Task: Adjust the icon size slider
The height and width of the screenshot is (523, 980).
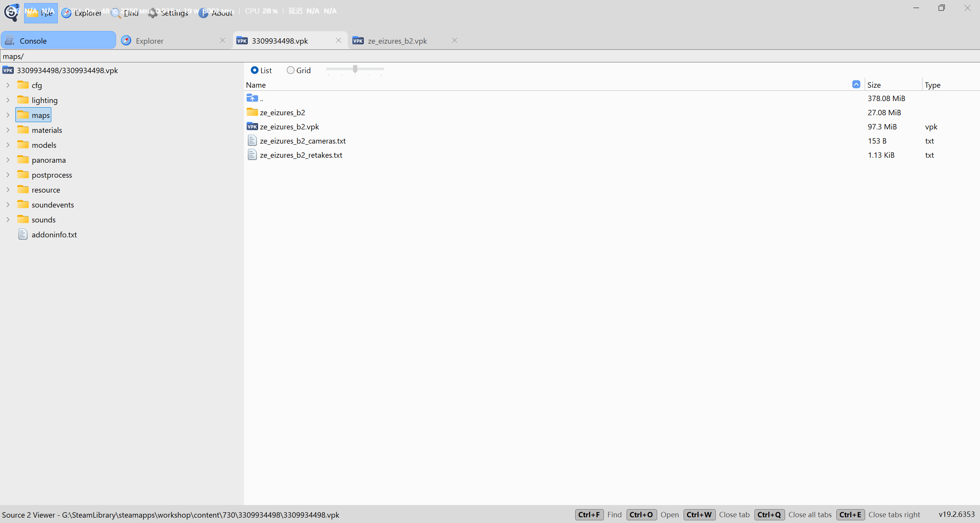Action: (355, 69)
